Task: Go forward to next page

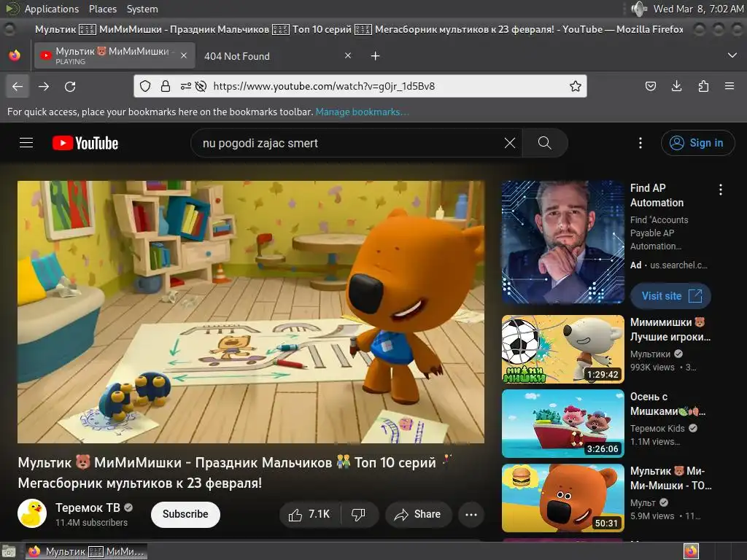Action: 44,86
